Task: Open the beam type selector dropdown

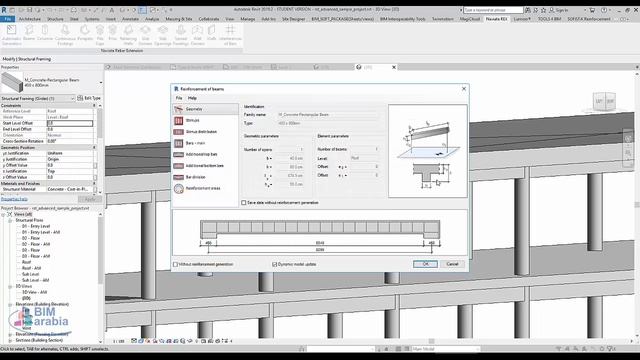Action: [x=101, y=83]
